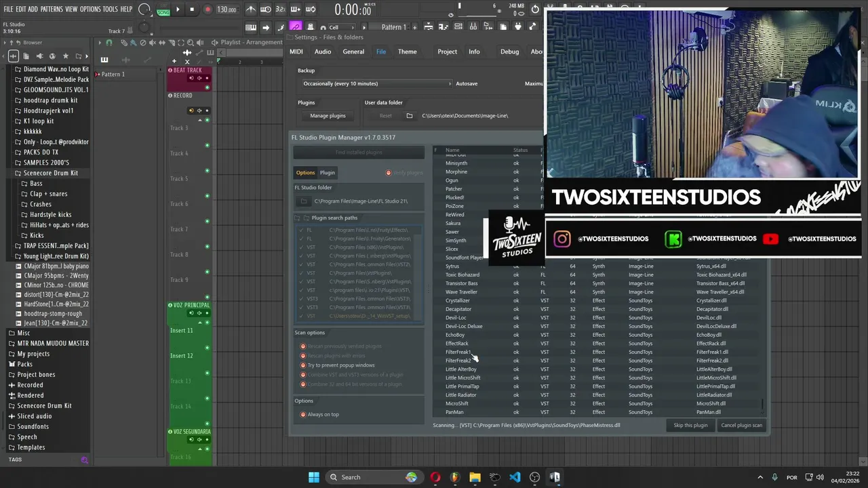The image size is (868, 488).
Task: Click Skip this plugin button
Action: 690,425
